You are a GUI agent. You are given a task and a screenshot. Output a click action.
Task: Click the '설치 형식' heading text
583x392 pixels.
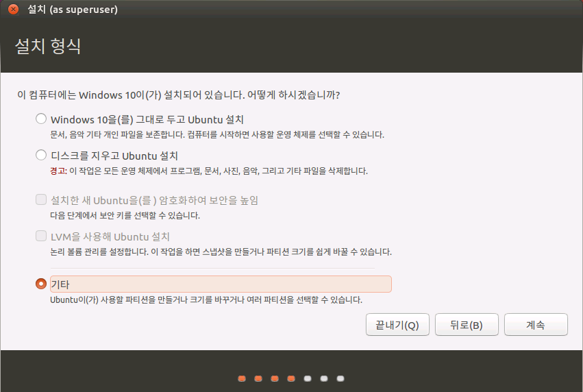tap(48, 46)
